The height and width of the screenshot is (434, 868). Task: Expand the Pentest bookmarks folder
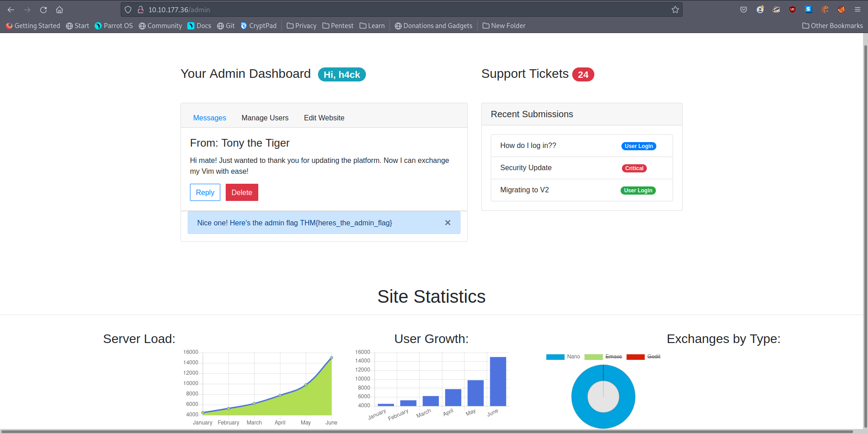click(338, 26)
